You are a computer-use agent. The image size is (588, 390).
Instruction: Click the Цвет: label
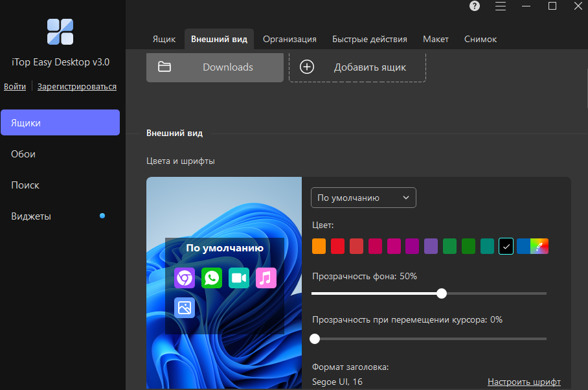[323, 225]
